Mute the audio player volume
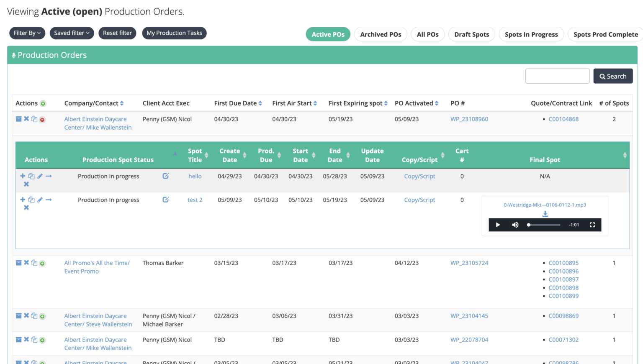 point(515,225)
